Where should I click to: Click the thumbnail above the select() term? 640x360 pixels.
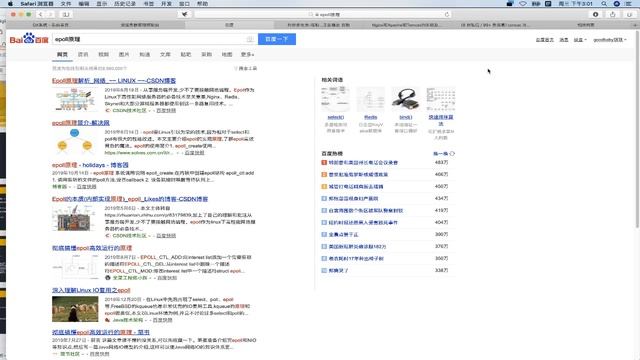[336, 99]
